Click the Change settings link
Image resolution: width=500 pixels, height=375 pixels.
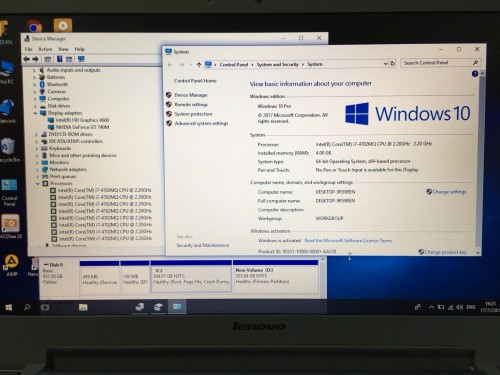pyautogui.click(x=449, y=192)
